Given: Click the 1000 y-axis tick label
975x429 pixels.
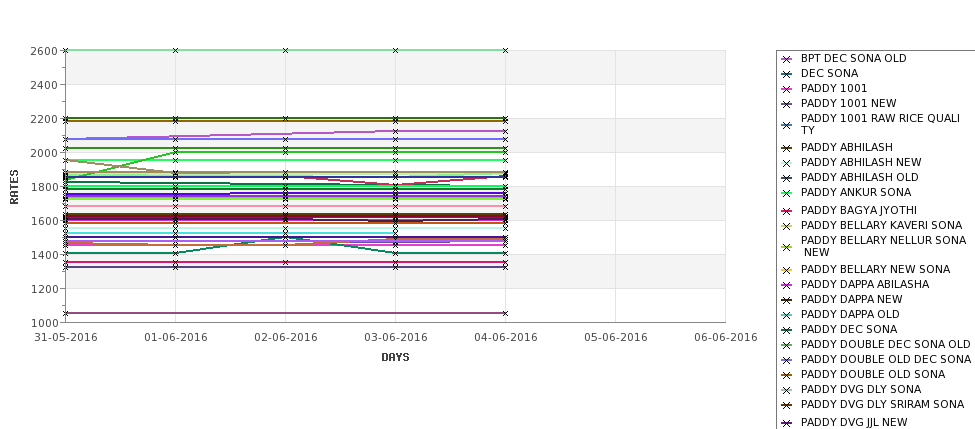Looking at the screenshot, I should click(x=43, y=323).
